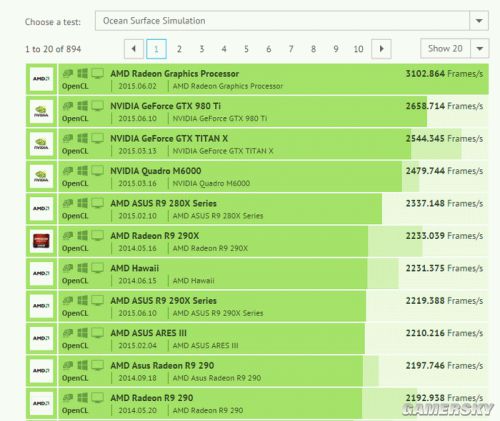Click the monitor icon in Quadro M6000 row
This screenshot has width=500, height=421.
click(98, 171)
